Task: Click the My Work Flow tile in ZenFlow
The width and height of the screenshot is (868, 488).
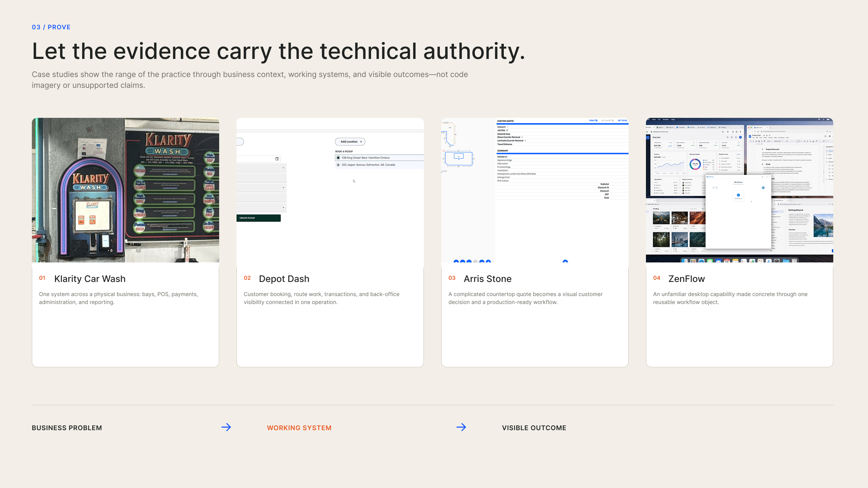Action: point(738,196)
